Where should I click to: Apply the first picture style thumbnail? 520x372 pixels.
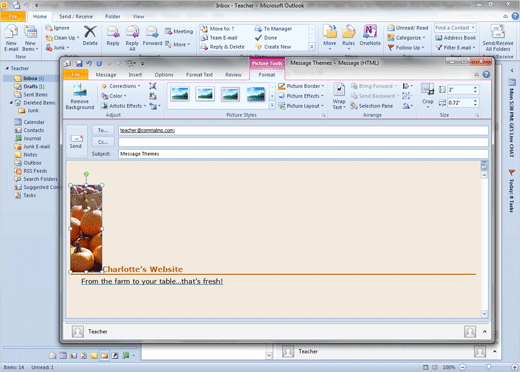point(180,94)
